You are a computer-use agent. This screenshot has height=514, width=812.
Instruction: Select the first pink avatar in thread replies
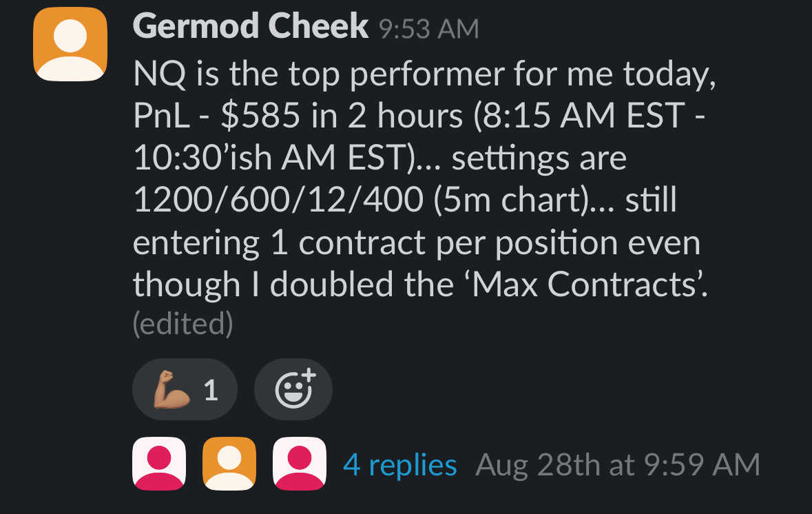coord(159,464)
